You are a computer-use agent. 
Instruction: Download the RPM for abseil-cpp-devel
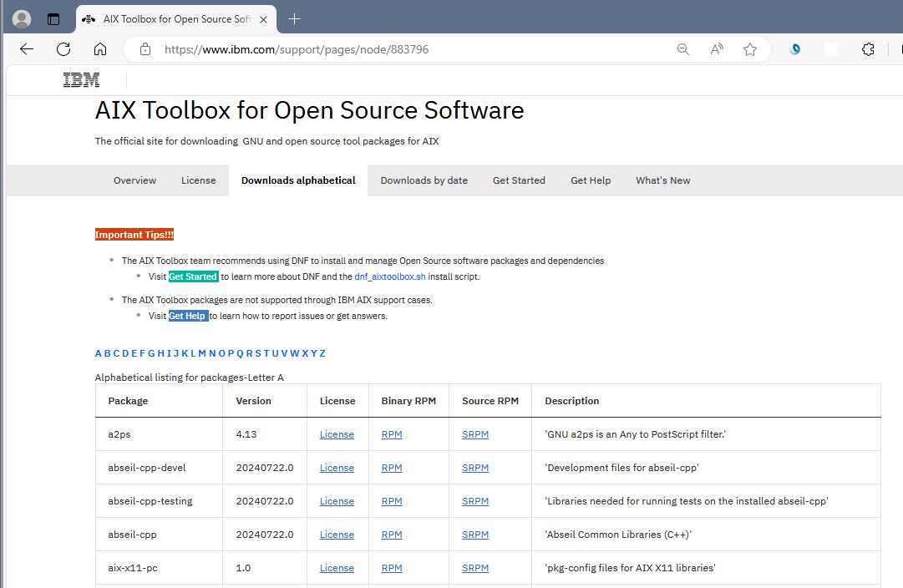(x=392, y=468)
